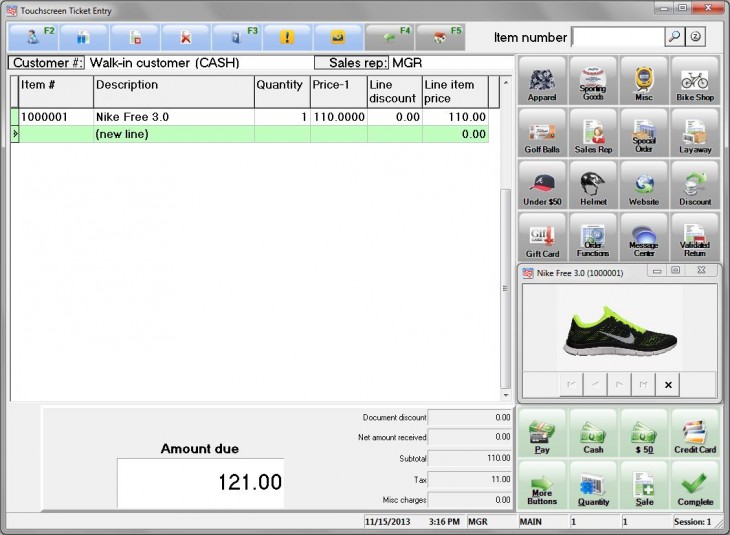Click the yellow exclamation mark toolbar button
Image resolution: width=730 pixels, height=535 pixels.
point(287,37)
